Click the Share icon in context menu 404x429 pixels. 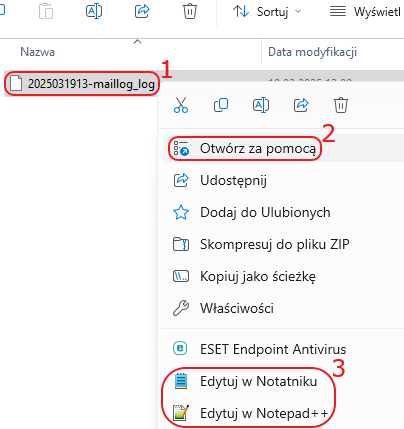tap(301, 105)
